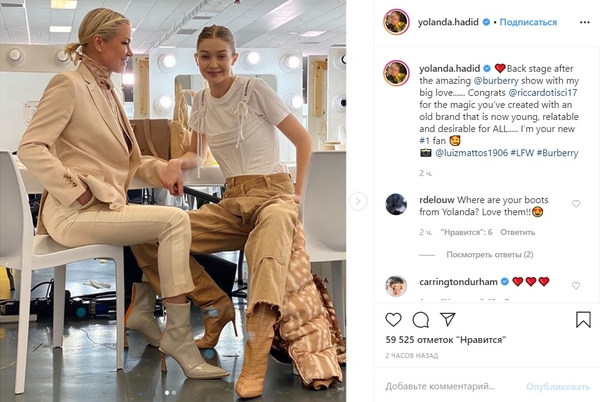Open the comment bubble icon
Screen dimensions: 600x402
click(x=421, y=320)
